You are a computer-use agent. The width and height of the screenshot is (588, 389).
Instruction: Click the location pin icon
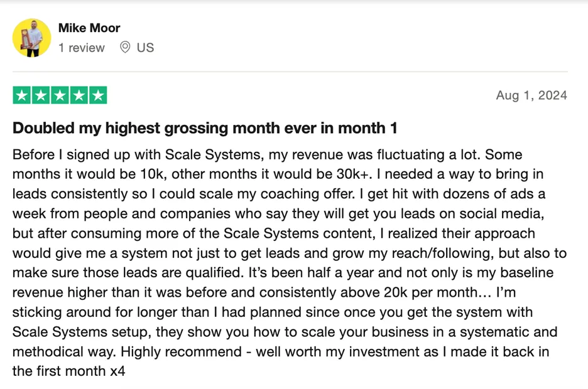[x=125, y=47]
